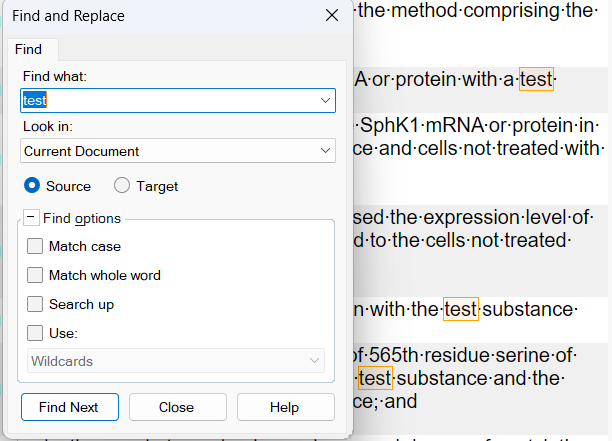This screenshot has width=612, height=441.
Task: Select the Find tab
Action: point(28,50)
